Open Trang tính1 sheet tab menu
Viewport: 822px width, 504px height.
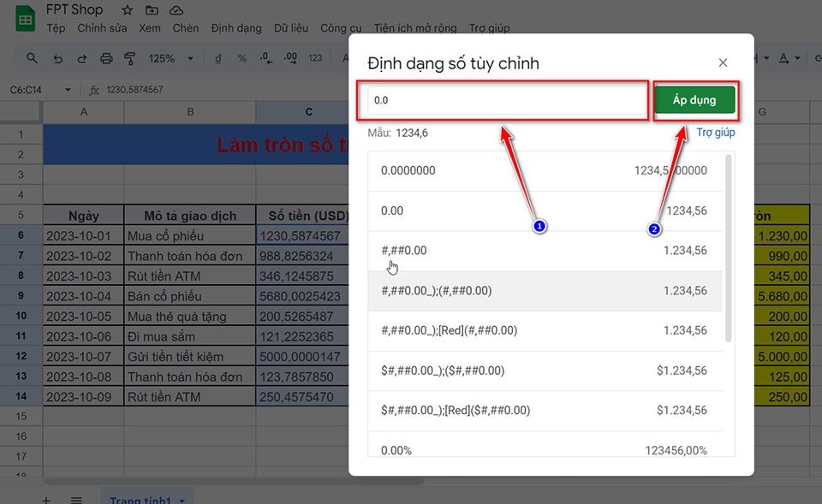182,501
